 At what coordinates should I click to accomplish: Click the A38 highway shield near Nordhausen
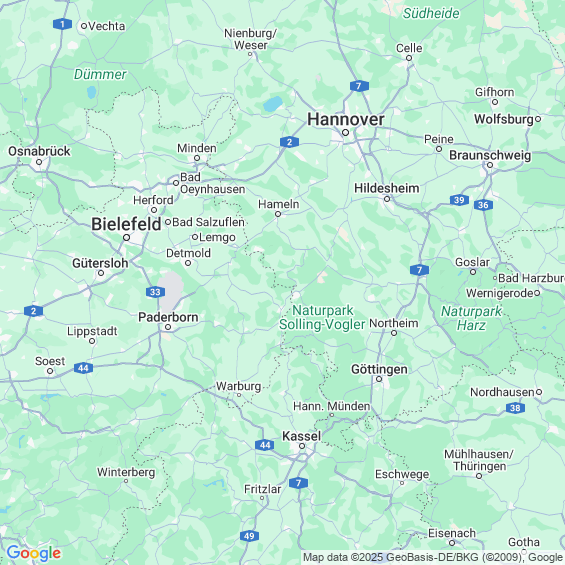click(515, 408)
